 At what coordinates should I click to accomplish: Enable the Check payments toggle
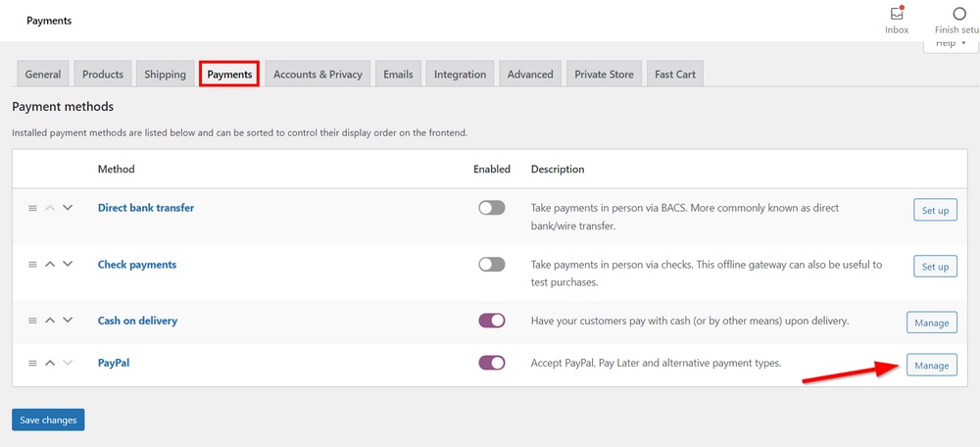click(491, 265)
